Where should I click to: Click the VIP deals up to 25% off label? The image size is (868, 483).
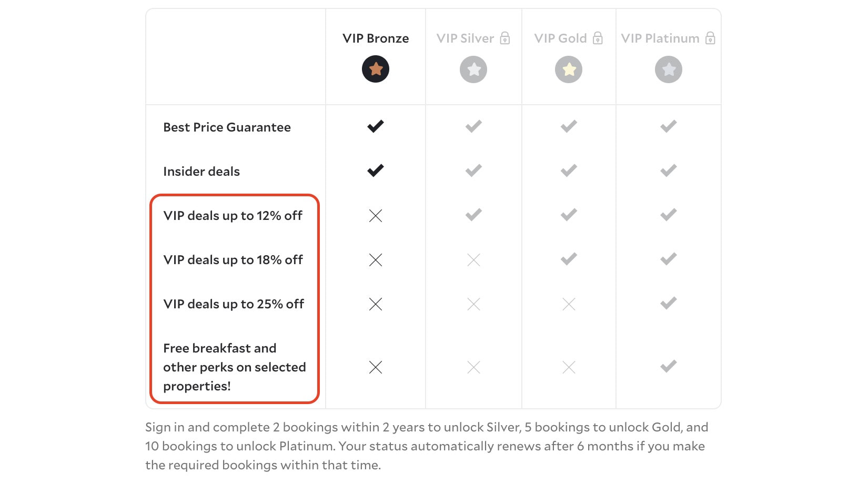(234, 304)
